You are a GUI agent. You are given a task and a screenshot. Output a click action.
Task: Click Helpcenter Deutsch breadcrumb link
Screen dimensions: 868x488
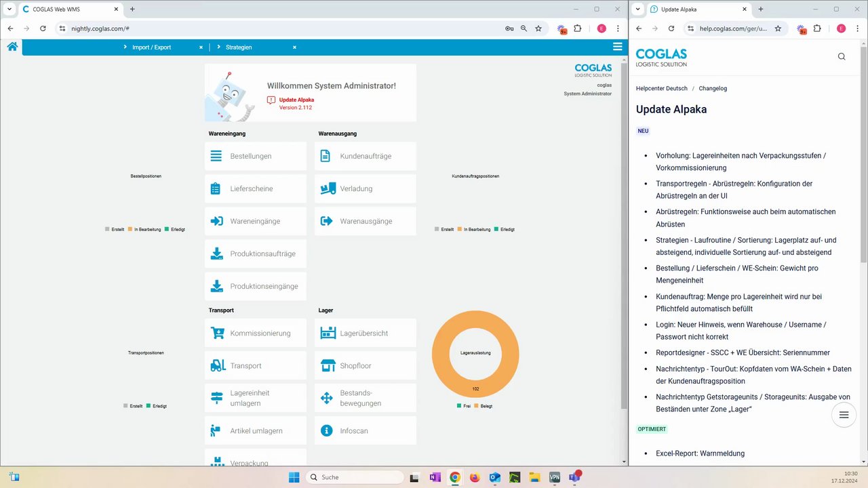click(x=661, y=88)
